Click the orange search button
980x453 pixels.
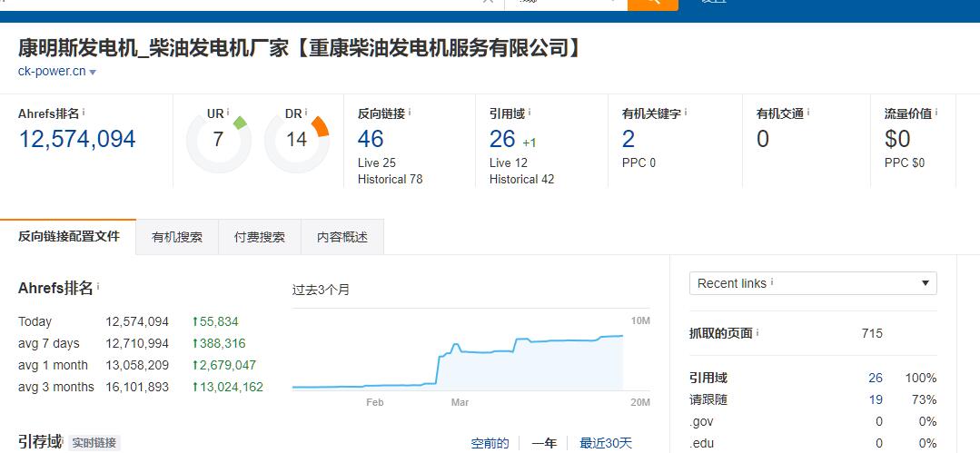coord(652,4)
